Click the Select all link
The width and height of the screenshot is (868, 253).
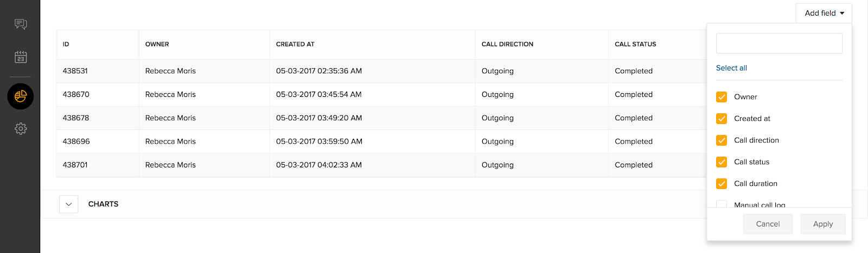pyautogui.click(x=731, y=68)
